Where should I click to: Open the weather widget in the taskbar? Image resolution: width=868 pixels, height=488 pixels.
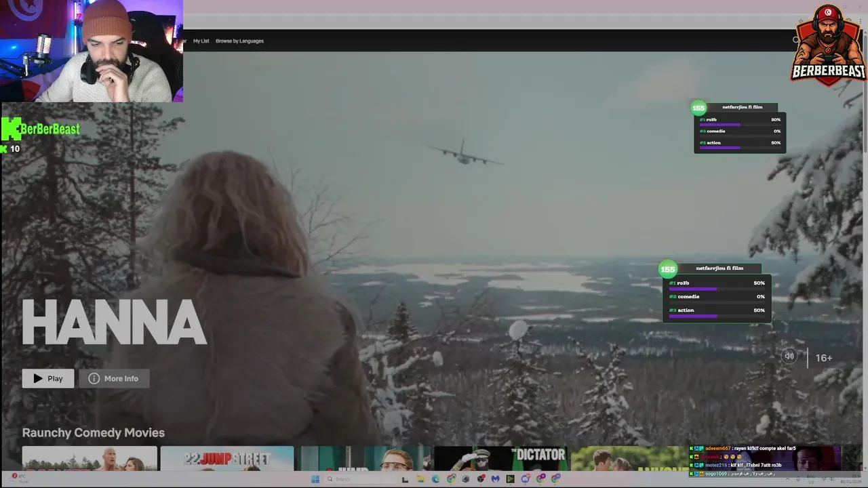coord(20,479)
